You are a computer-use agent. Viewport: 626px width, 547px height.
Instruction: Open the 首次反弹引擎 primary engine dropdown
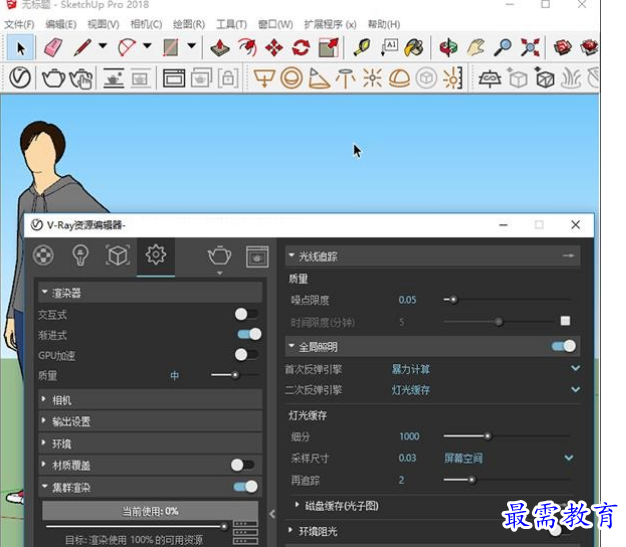point(575,368)
